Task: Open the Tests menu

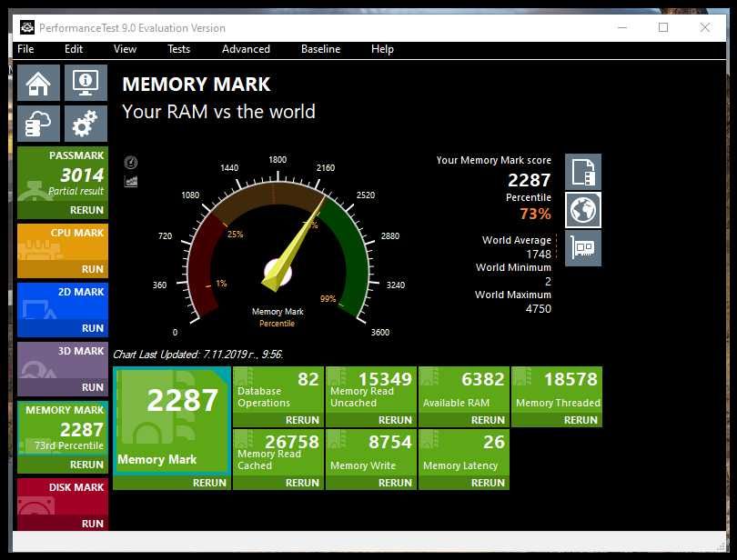Action: point(178,49)
